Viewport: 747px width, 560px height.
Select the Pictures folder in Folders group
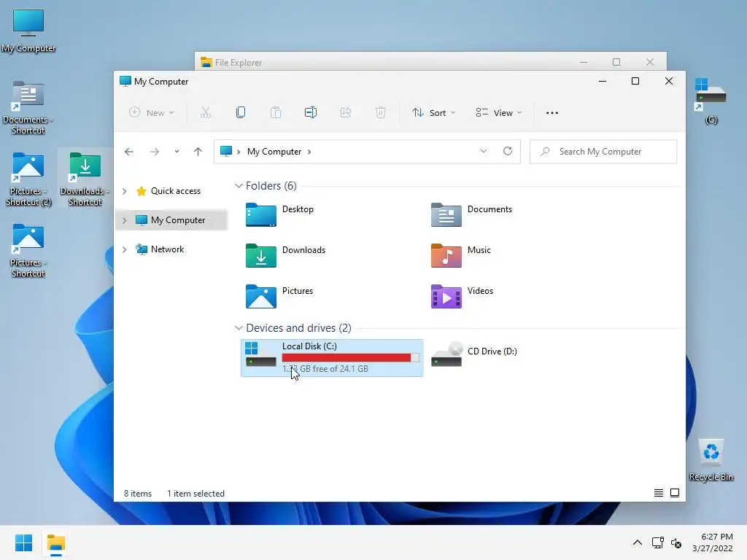(x=279, y=296)
